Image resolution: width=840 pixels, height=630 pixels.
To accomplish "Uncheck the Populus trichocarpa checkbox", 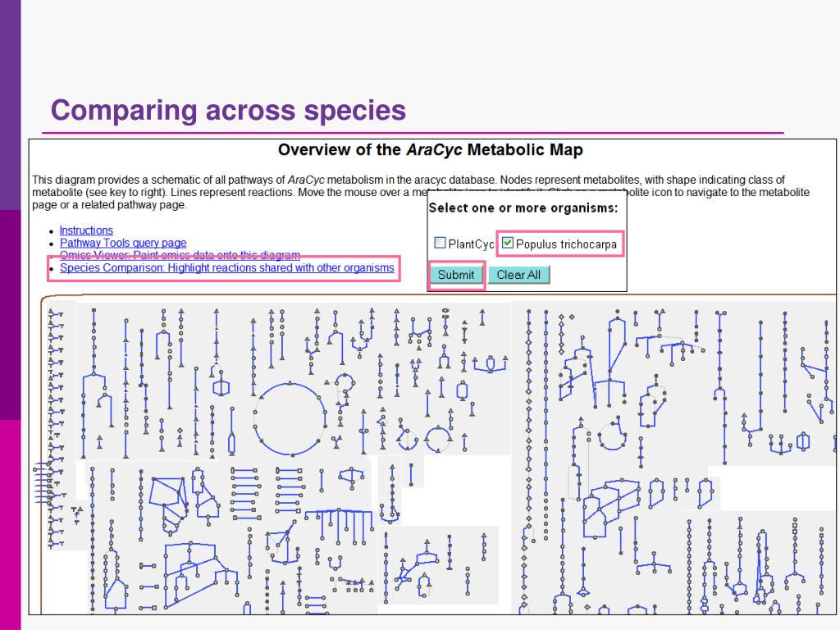I will (x=507, y=243).
